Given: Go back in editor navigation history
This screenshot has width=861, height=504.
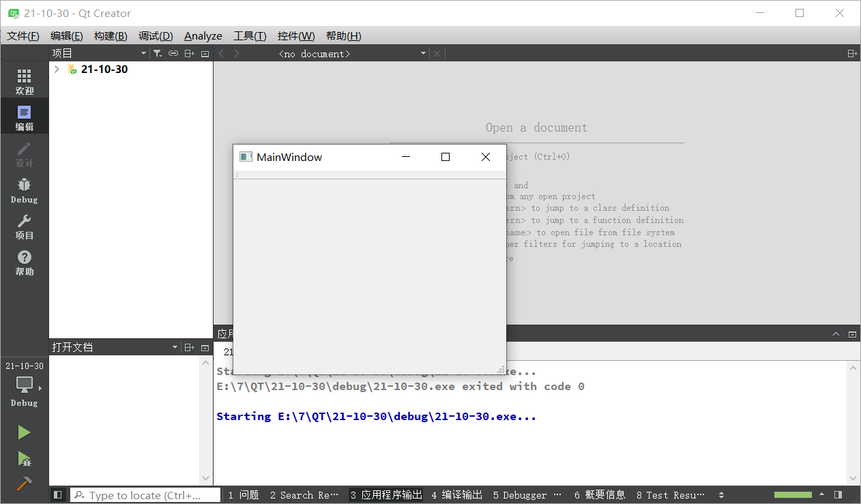Looking at the screenshot, I should (222, 53).
